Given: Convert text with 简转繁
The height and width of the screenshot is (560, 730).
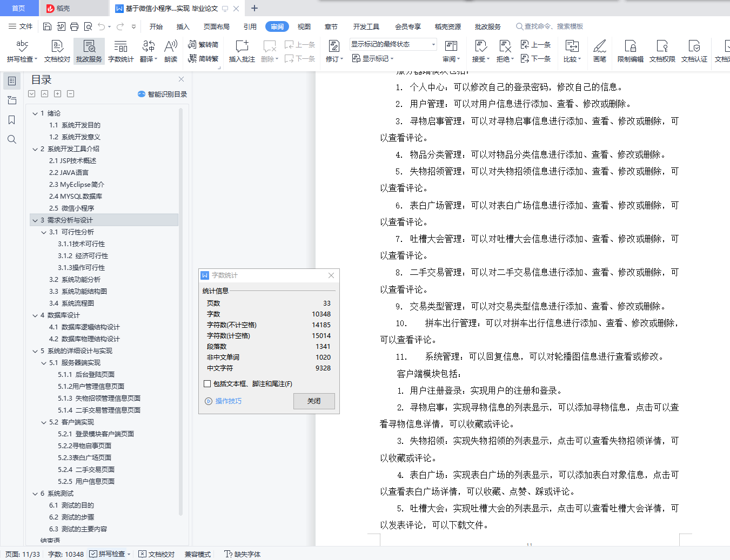Looking at the screenshot, I should [203, 58].
